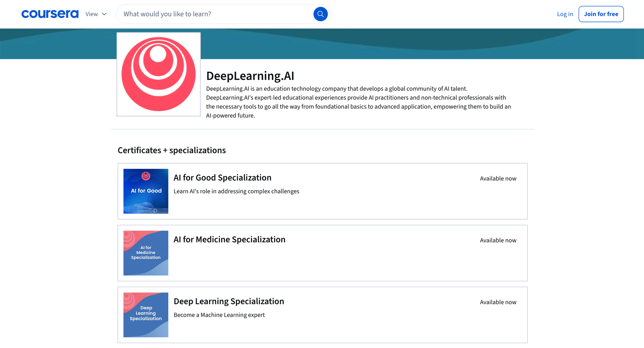Click the View dropdown chevron arrow

[x=104, y=14]
